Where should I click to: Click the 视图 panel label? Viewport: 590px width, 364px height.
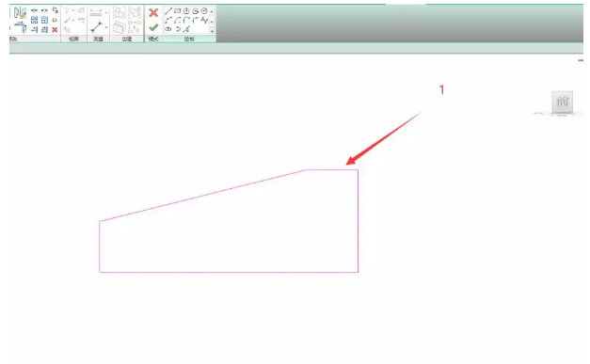73,39
